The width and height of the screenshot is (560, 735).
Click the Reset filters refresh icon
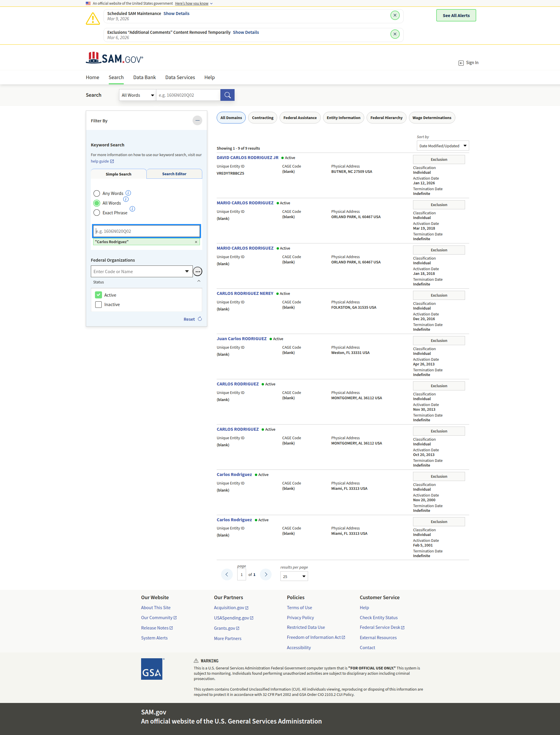tap(200, 319)
